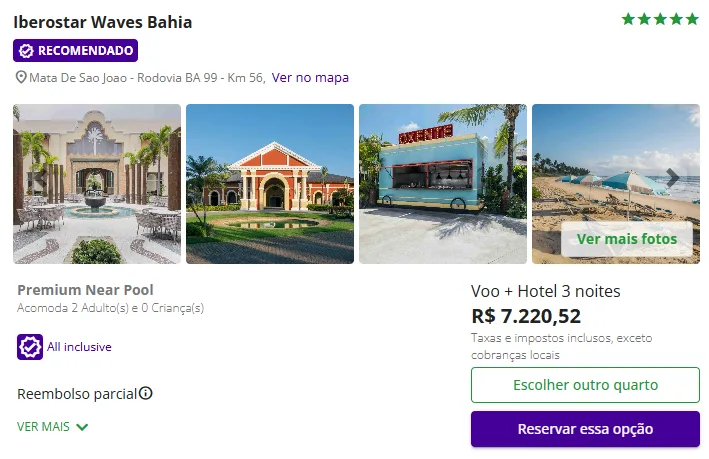Open the red colonial building photo
Viewport: 709px width, 459px height.
click(x=270, y=184)
